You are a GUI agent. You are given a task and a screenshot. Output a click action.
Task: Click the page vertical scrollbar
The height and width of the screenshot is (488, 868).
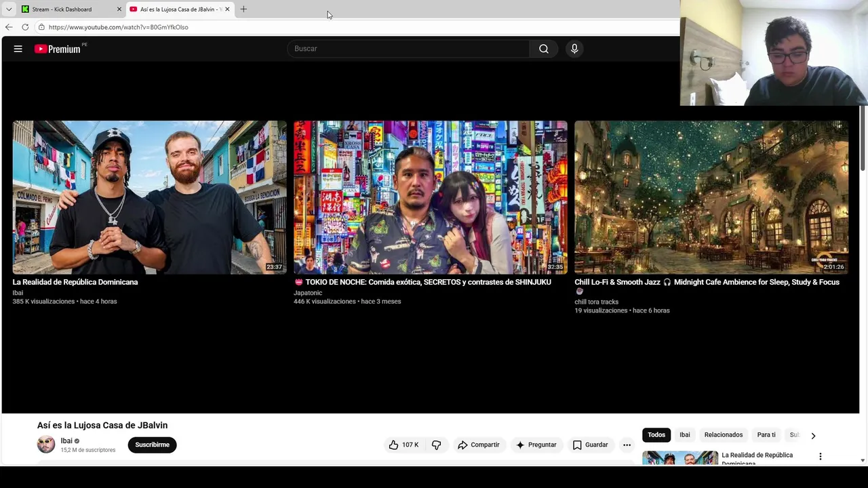pyautogui.click(x=863, y=138)
